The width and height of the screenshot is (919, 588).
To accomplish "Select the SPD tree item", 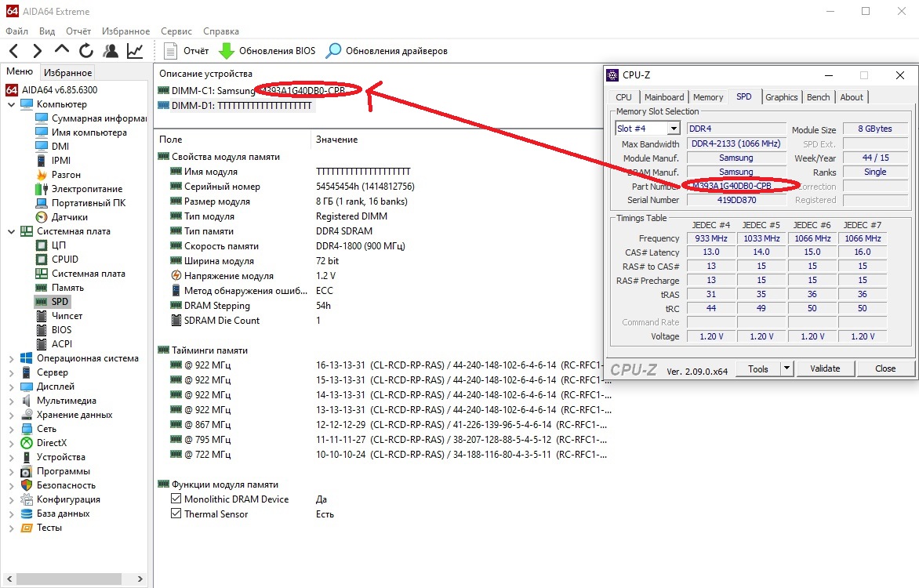I will coord(53,301).
